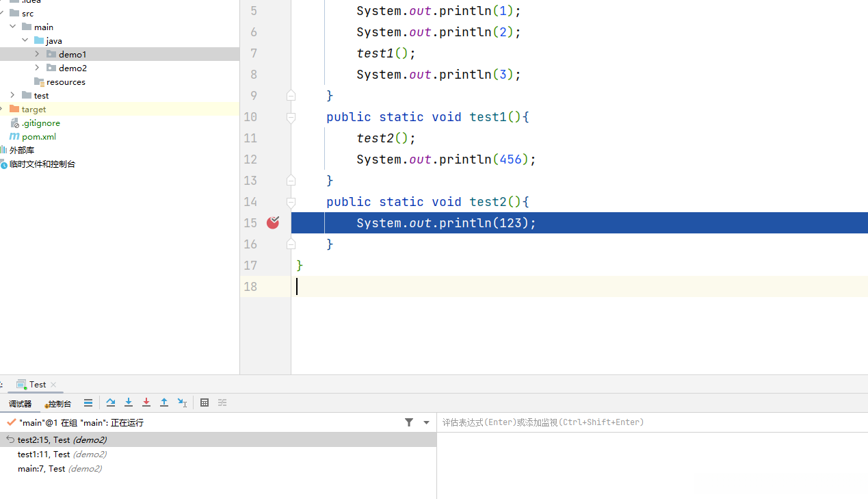Close the Test debug session tab

[x=53, y=385]
